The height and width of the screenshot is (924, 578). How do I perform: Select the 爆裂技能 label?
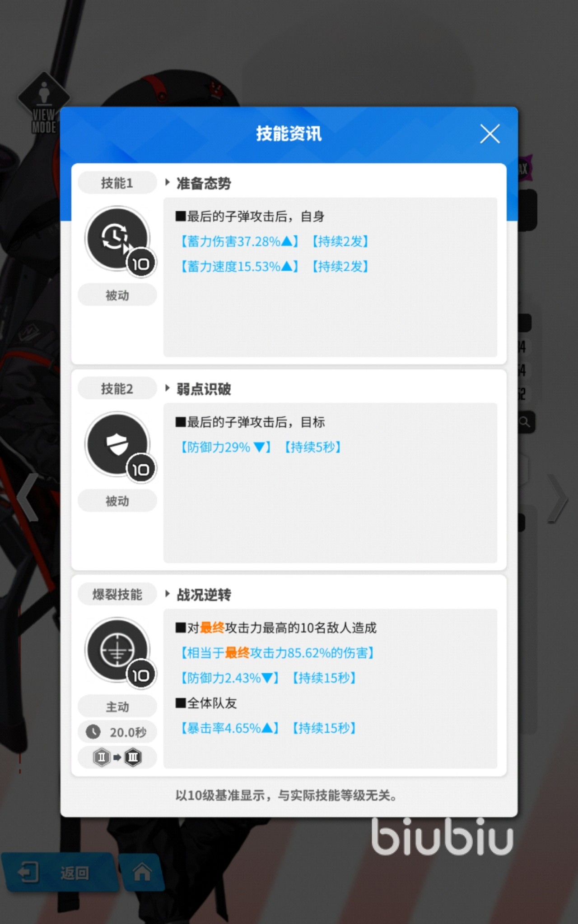[x=117, y=594]
